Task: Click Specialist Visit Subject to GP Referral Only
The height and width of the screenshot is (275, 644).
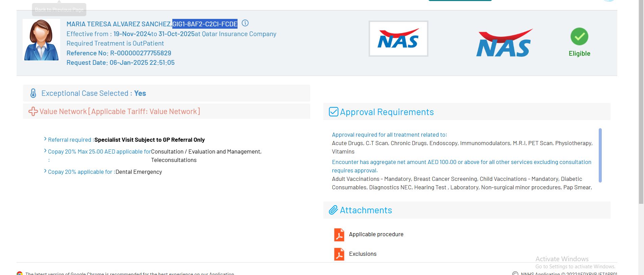Action: [150, 140]
